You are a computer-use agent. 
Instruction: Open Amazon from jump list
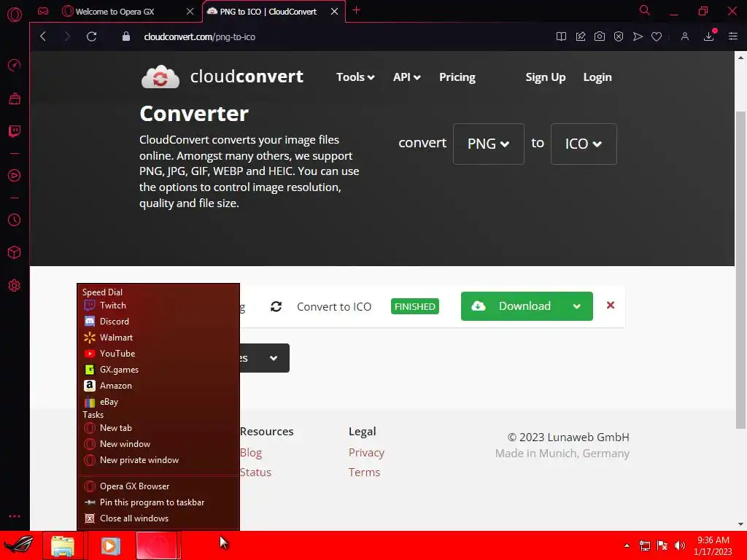(158, 386)
